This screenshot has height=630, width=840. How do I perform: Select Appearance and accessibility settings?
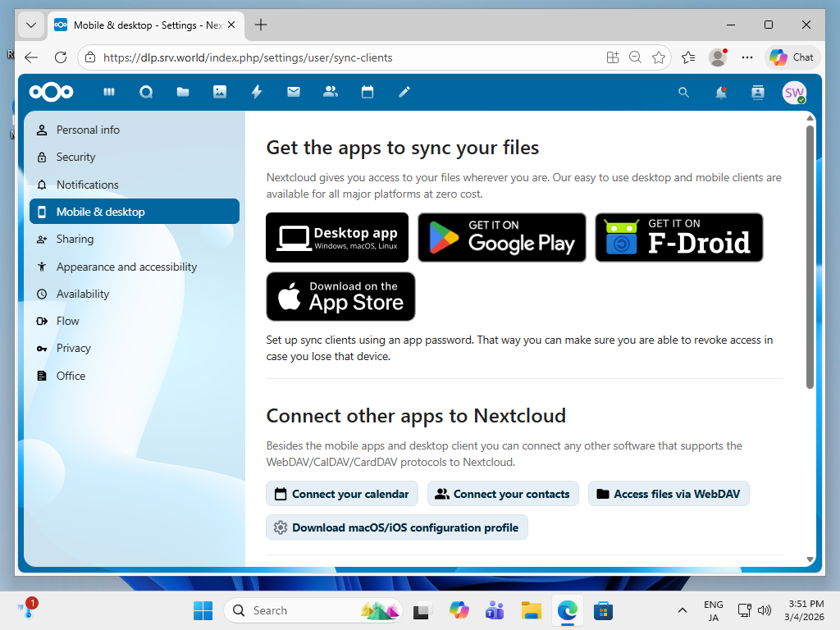tap(135, 267)
